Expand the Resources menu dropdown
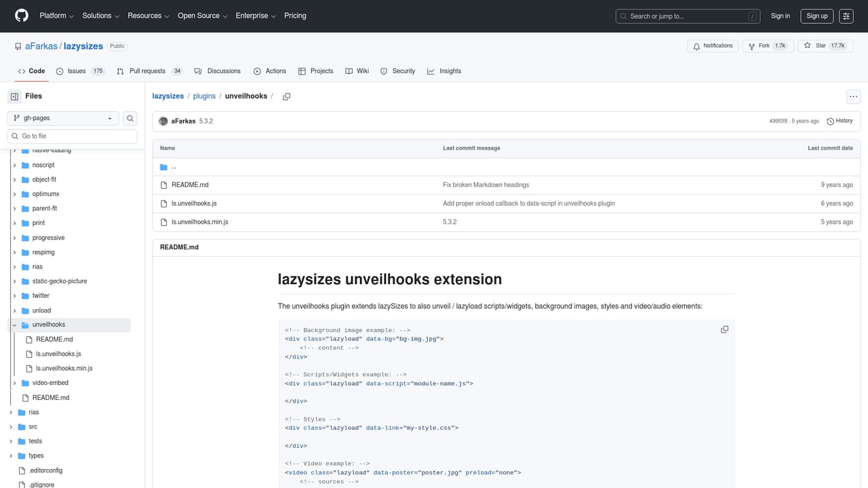The width and height of the screenshot is (868, 488). 148,16
